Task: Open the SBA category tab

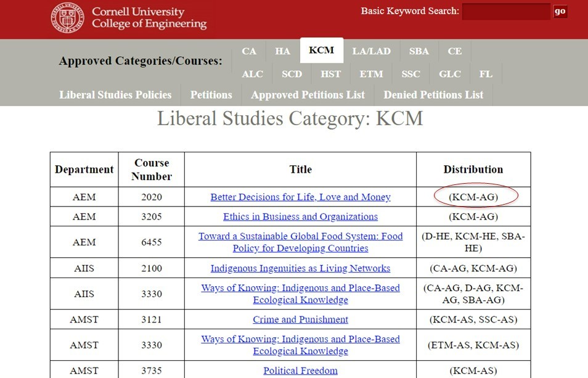Action: [419, 51]
